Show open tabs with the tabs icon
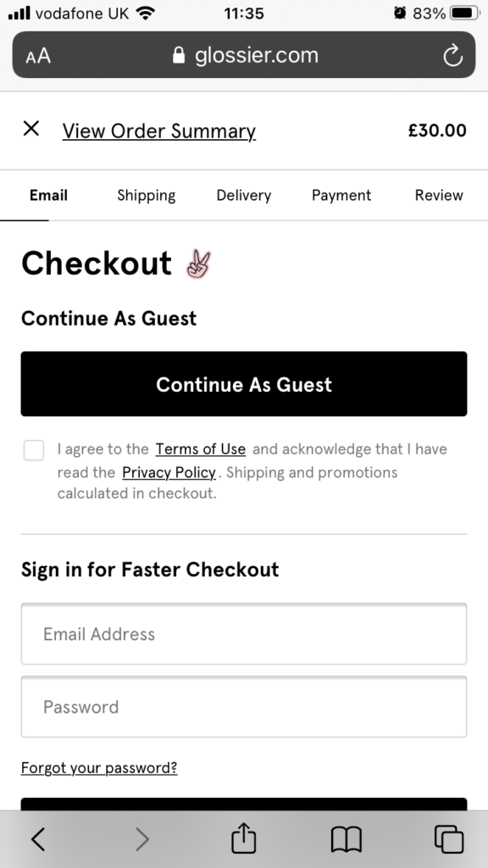Screen dimensions: 488x868 [449, 839]
